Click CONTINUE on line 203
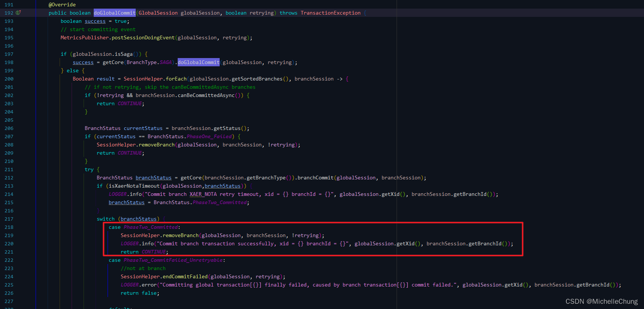 click(x=130, y=103)
